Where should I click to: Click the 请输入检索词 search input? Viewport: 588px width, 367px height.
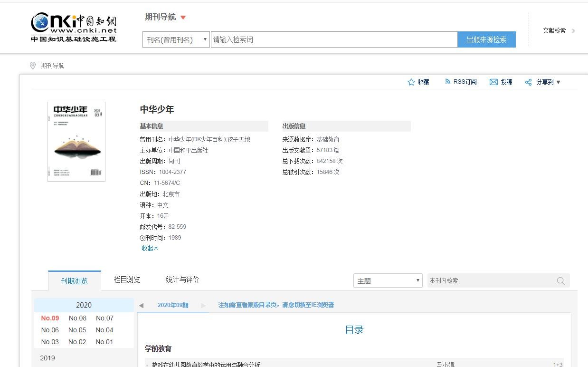point(334,39)
